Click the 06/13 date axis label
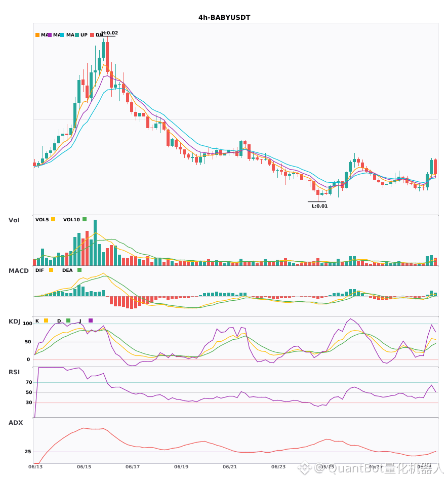The height and width of the screenshot is (481, 448). (35, 467)
